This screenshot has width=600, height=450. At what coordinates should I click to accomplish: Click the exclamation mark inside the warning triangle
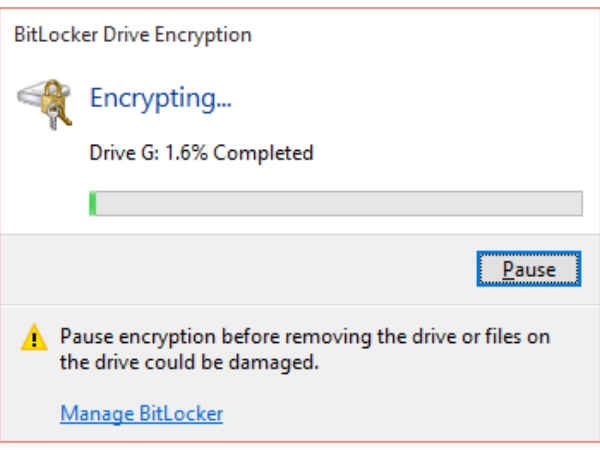click(34, 339)
